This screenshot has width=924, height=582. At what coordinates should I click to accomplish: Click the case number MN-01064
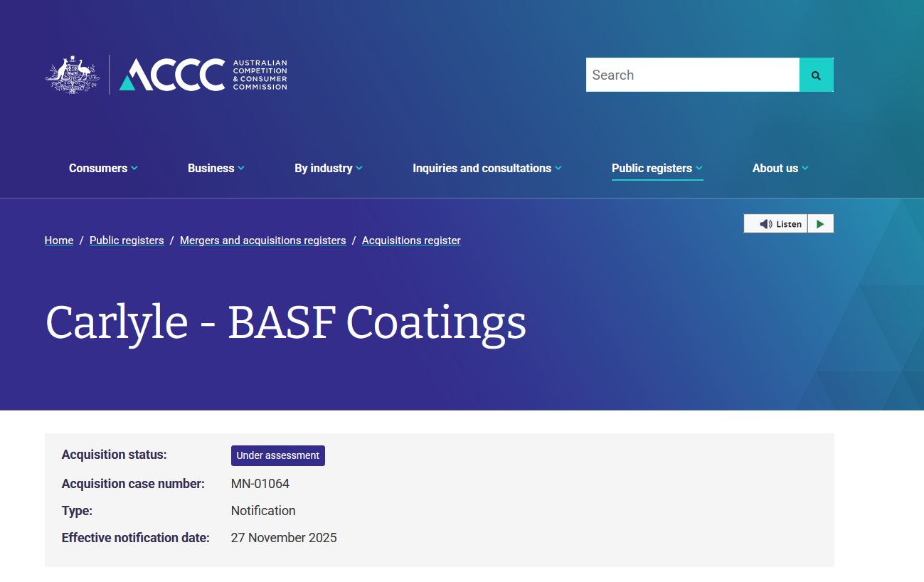pyautogui.click(x=260, y=484)
